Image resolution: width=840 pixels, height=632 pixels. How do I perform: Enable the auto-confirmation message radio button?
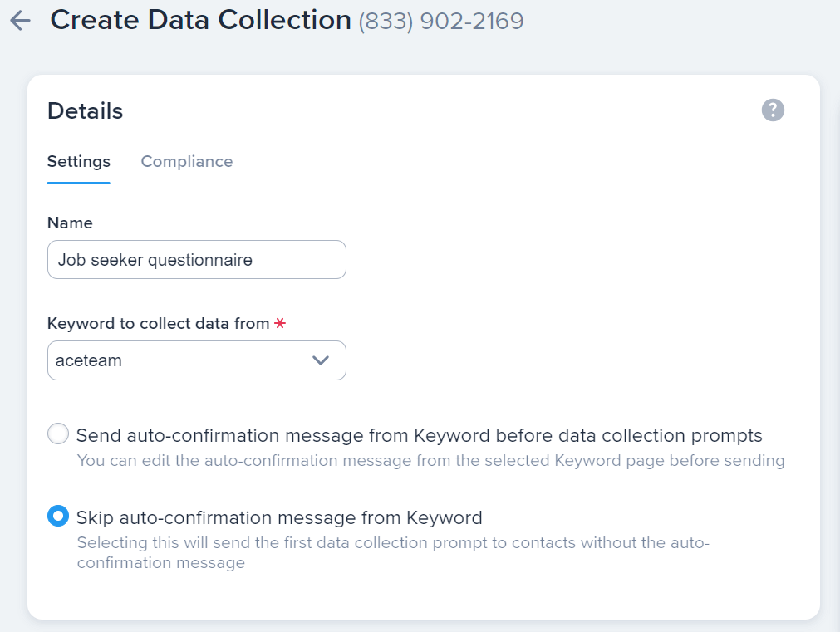point(57,433)
